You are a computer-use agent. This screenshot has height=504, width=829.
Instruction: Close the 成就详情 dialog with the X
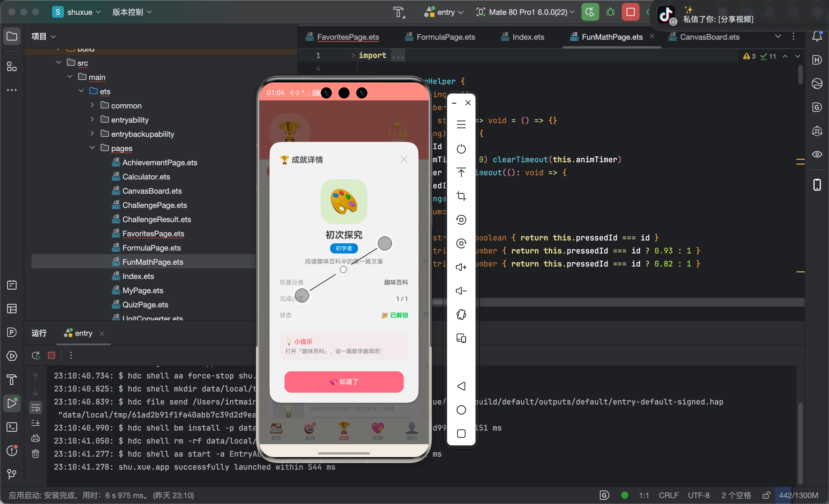[404, 159]
